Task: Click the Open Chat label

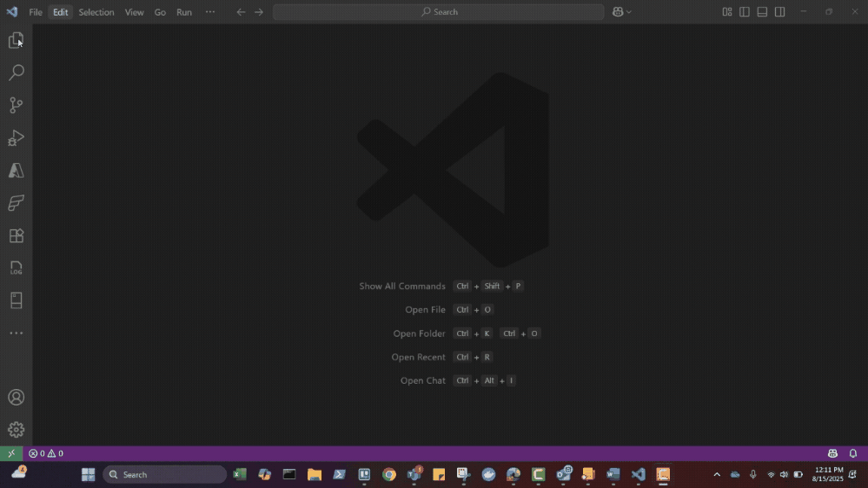Action: point(423,380)
